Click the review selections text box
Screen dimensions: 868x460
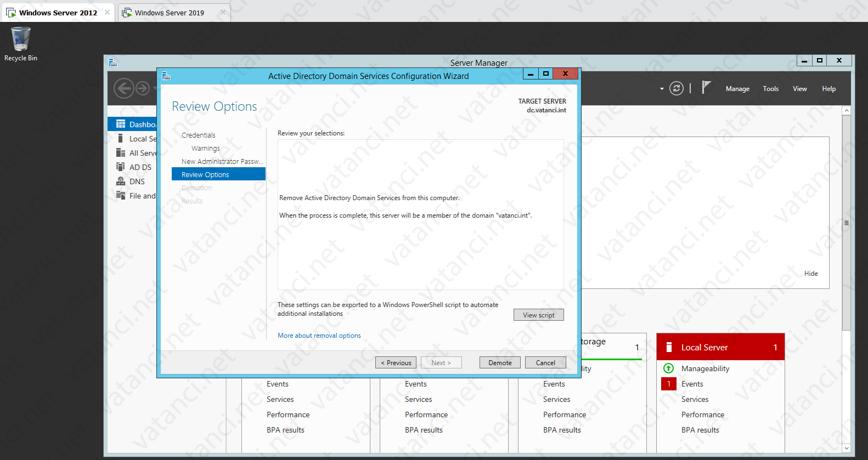click(420, 214)
